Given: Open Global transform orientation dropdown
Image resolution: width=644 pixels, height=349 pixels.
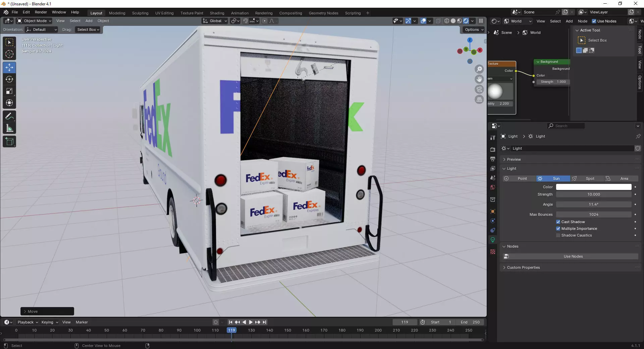Looking at the screenshot, I should 215,21.
